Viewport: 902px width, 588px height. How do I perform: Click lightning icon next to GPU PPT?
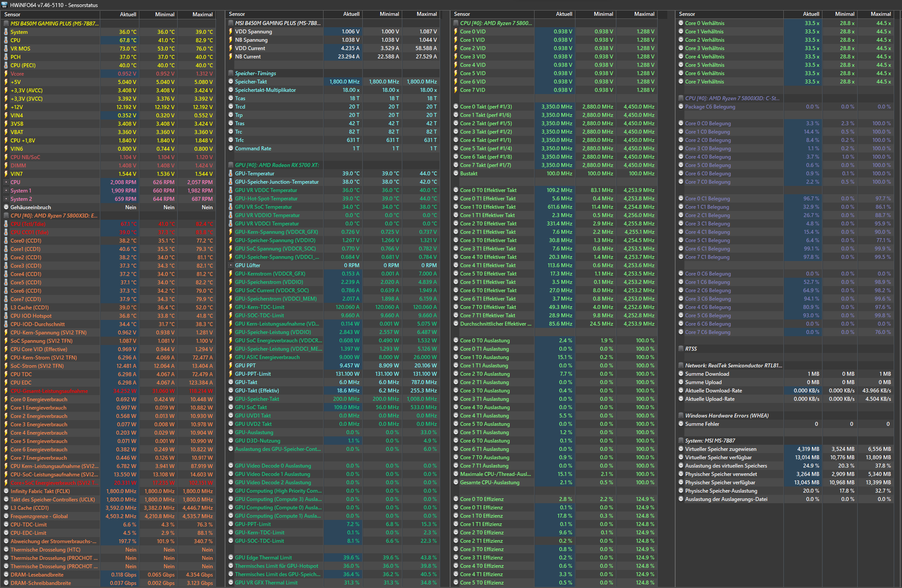[x=231, y=366]
